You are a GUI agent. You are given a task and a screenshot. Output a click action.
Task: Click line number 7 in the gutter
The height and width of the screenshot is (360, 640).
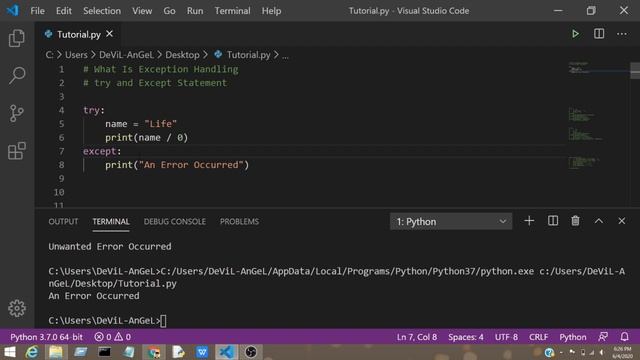(61, 151)
